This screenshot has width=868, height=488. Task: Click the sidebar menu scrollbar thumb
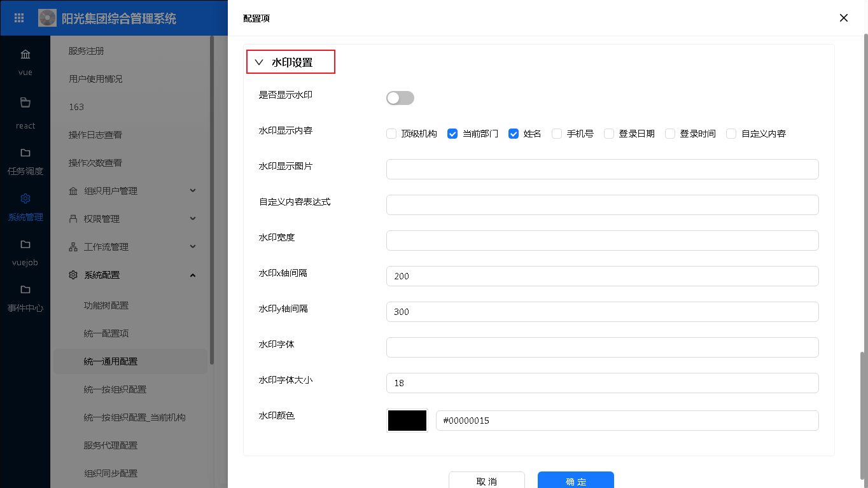(212, 200)
